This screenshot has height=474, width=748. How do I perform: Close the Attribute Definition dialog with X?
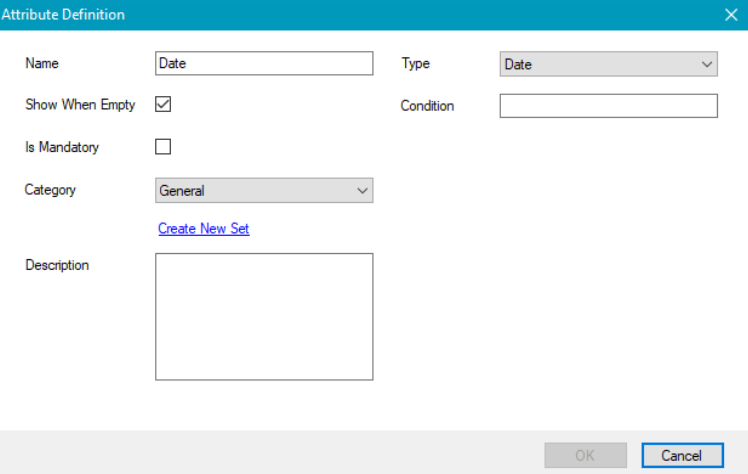tap(731, 14)
